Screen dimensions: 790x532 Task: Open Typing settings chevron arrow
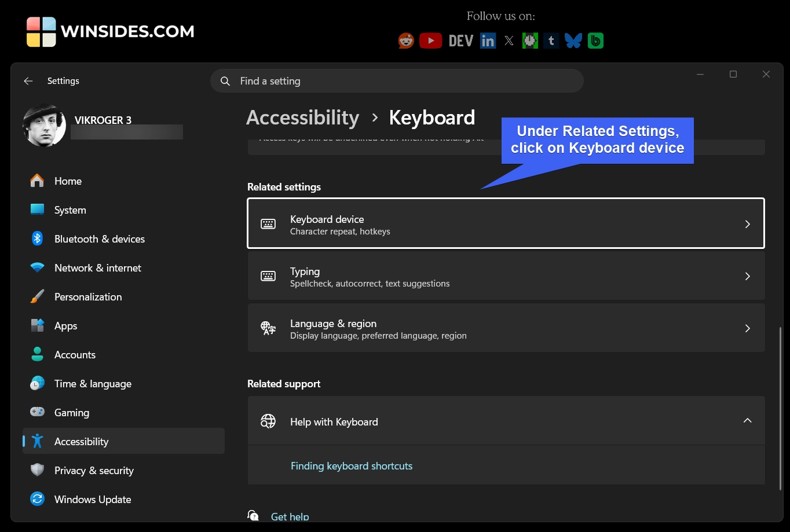[x=747, y=276]
